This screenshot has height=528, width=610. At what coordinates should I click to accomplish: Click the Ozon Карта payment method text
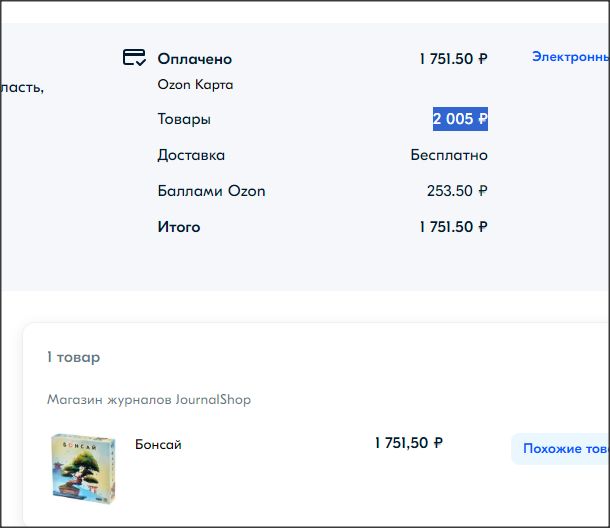click(x=195, y=85)
